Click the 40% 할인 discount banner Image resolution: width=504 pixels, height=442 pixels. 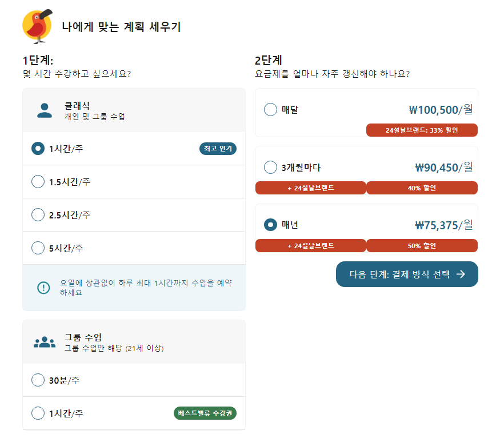[x=422, y=188]
